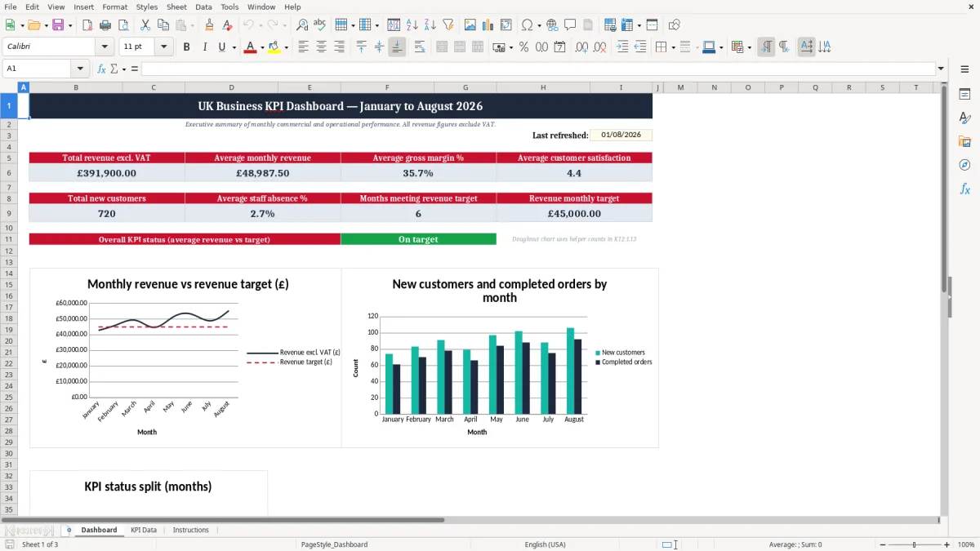
Task: Click Increase Indent icon
Action: pyautogui.click(x=622, y=47)
